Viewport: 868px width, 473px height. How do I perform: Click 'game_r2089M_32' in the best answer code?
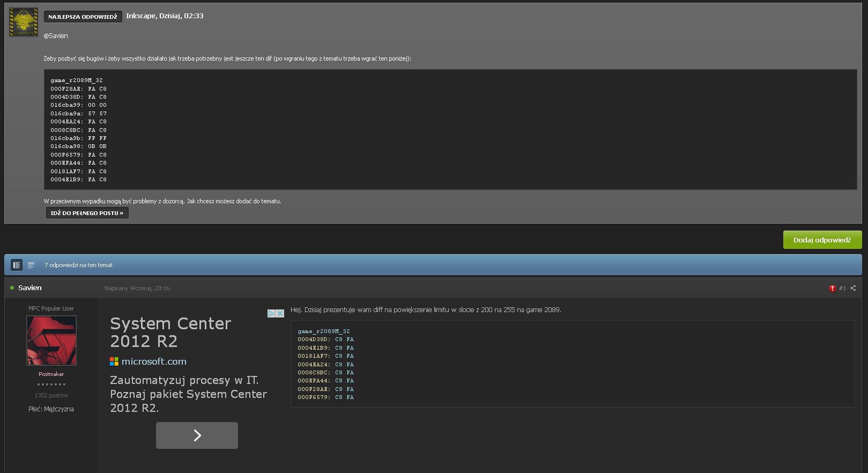coord(77,80)
